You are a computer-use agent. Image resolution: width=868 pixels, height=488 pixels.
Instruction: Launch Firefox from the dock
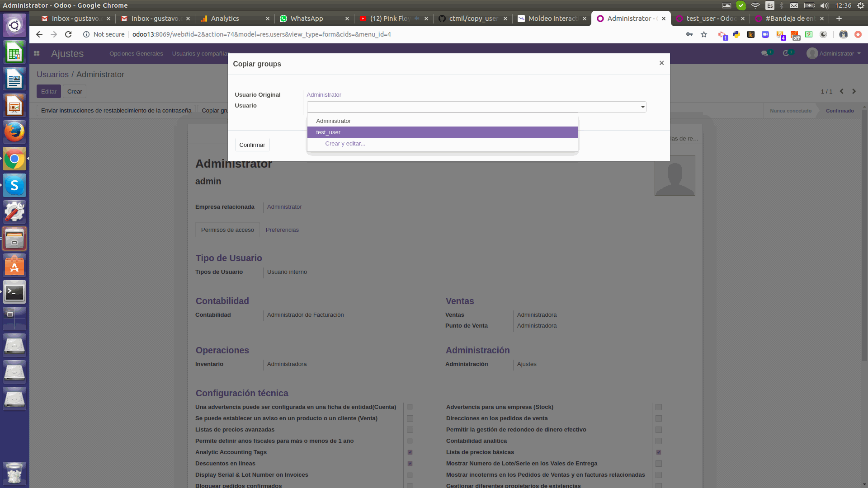(x=14, y=132)
